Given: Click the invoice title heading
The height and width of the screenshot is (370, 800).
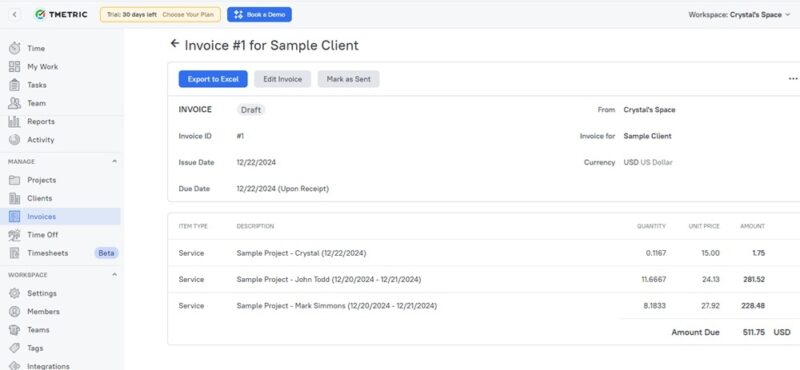Looking at the screenshot, I should click(x=271, y=45).
